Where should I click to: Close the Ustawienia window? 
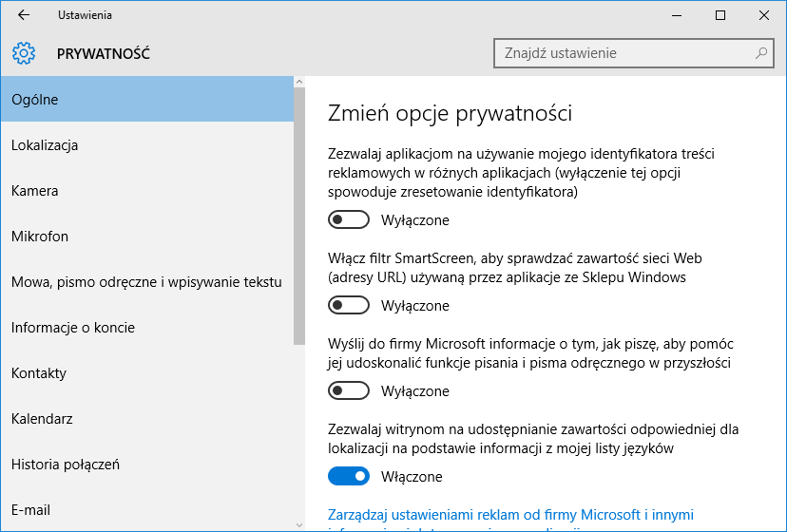click(x=764, y=15)
